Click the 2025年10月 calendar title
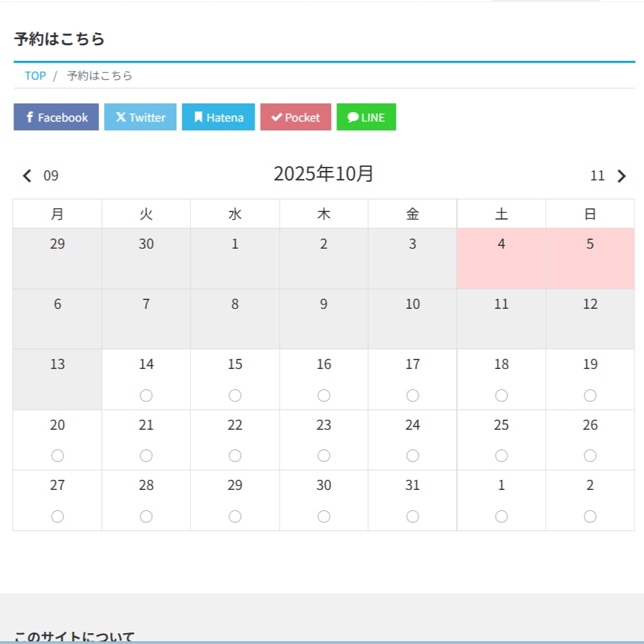This screenshot has width=644, height=644. tap(324, 174)
